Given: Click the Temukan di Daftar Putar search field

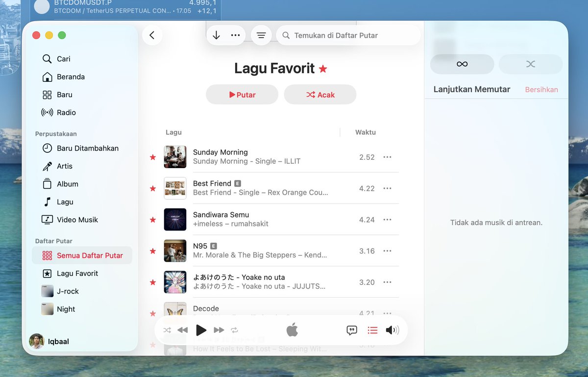Looking at the screenshot, I should (348, 35).
